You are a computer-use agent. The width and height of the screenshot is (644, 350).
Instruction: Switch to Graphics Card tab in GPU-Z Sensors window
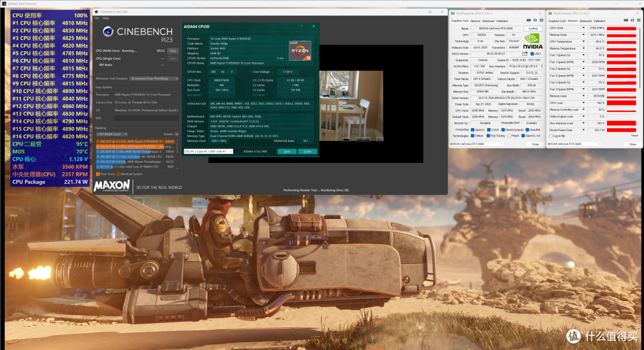(x=557, y=21)
